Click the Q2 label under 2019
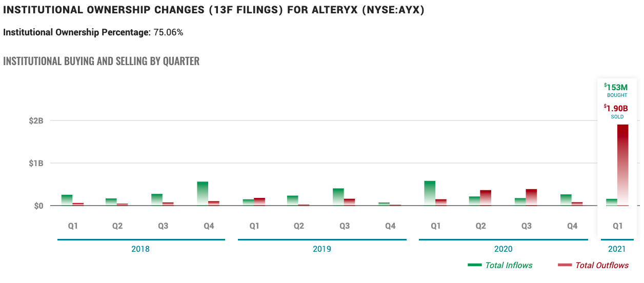Viewport: 644px width, 283px height. (299, 226)
